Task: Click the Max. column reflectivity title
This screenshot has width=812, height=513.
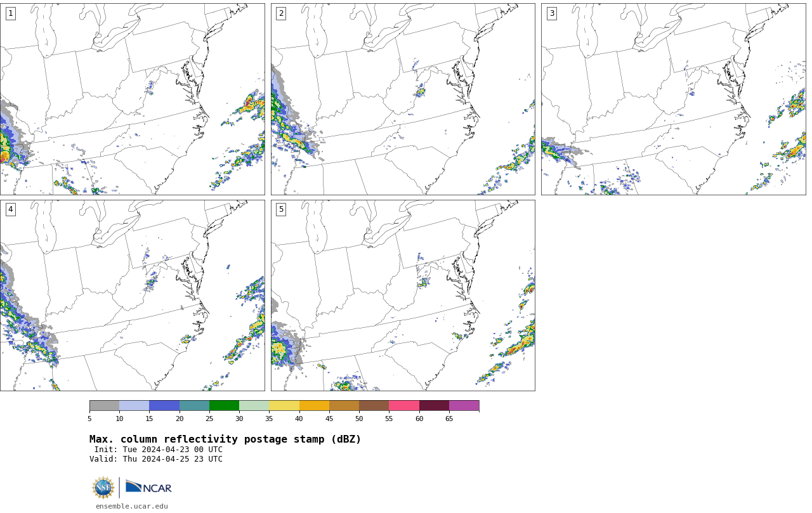Action: [225, 439]
